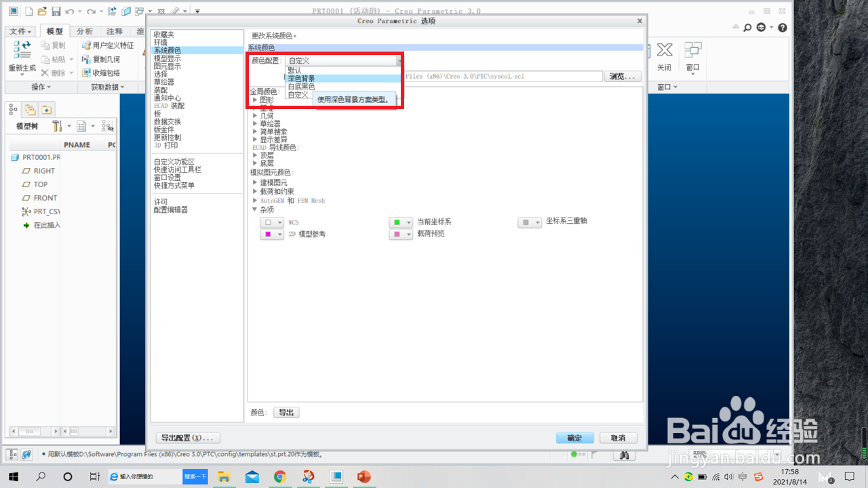Click the 取消 button
The width and height of the screenshot is (868, 488).
(618, 438)
